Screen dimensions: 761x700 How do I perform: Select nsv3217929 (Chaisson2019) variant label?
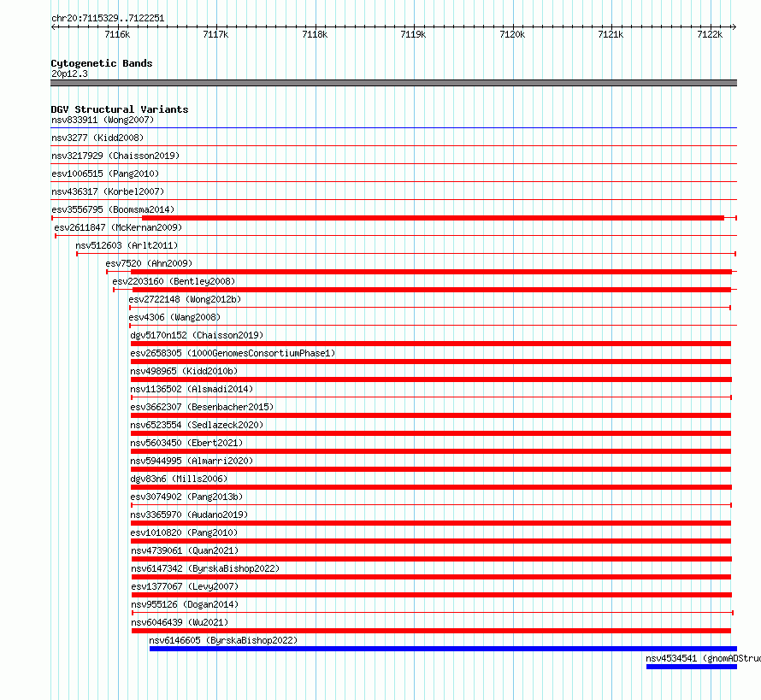pos(115,156)
